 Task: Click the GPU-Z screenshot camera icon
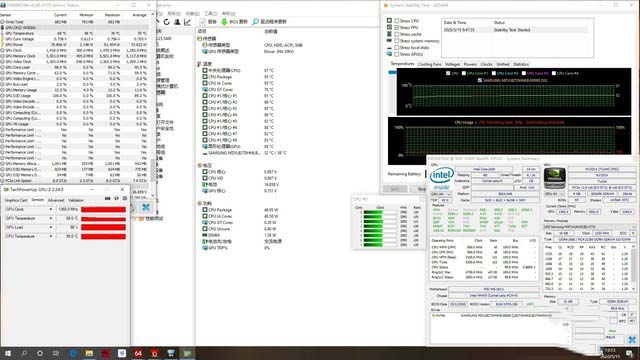pyautogui.click(x=108, y=199)
